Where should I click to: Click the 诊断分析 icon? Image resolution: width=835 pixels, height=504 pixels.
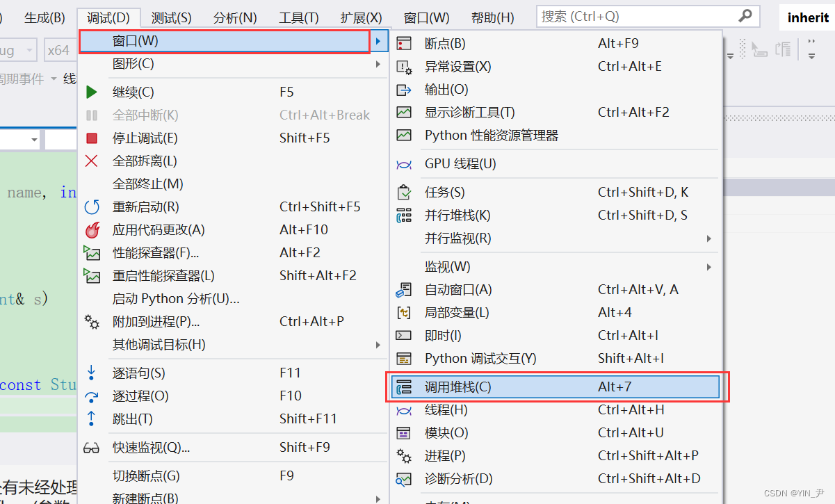point(404,478)
